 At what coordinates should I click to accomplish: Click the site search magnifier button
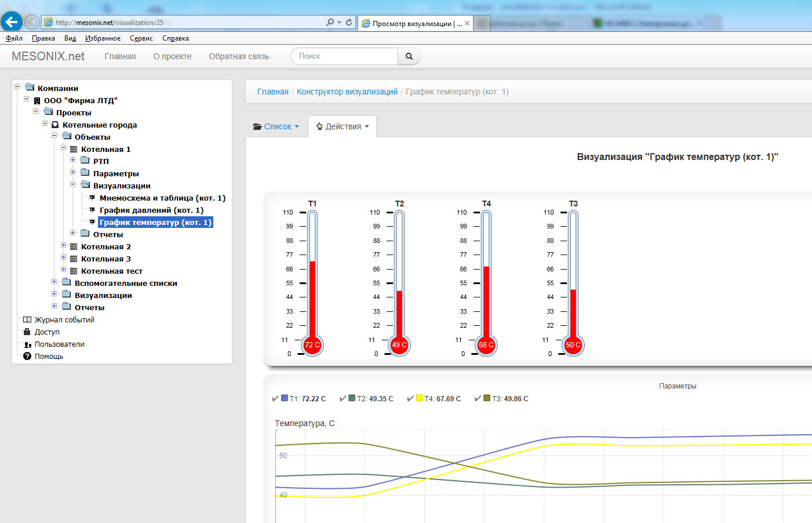tap(409, 56)
